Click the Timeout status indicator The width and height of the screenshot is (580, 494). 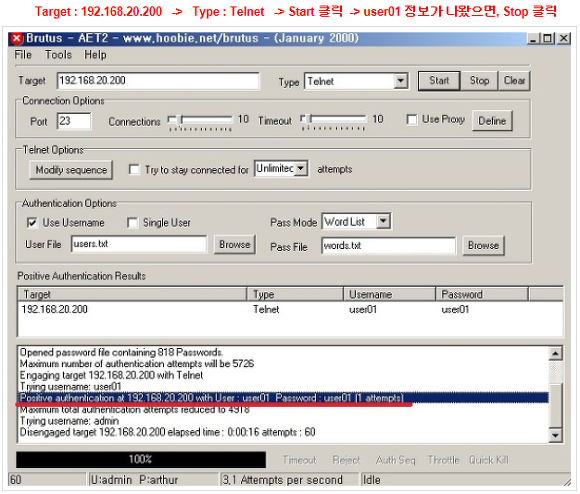click(x=299, y=460)
